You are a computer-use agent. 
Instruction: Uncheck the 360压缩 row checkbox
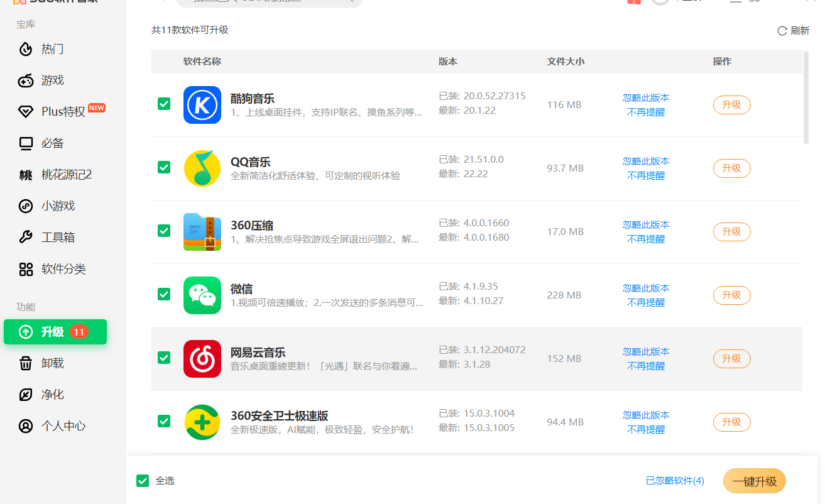[x=164, y=231]
